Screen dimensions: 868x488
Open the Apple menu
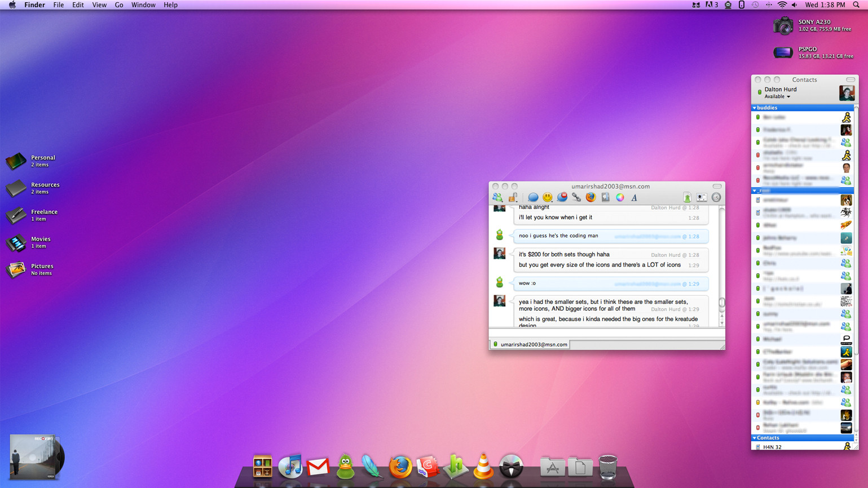click(12, 5)
